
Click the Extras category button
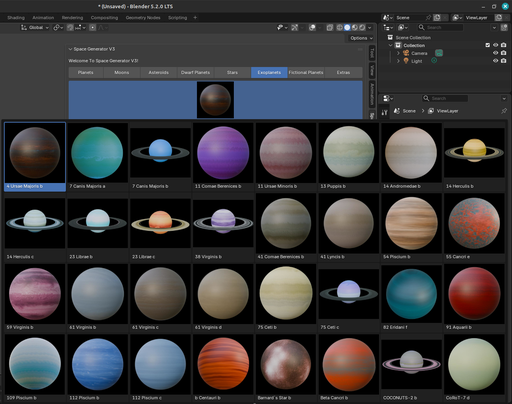click(343, 72)
